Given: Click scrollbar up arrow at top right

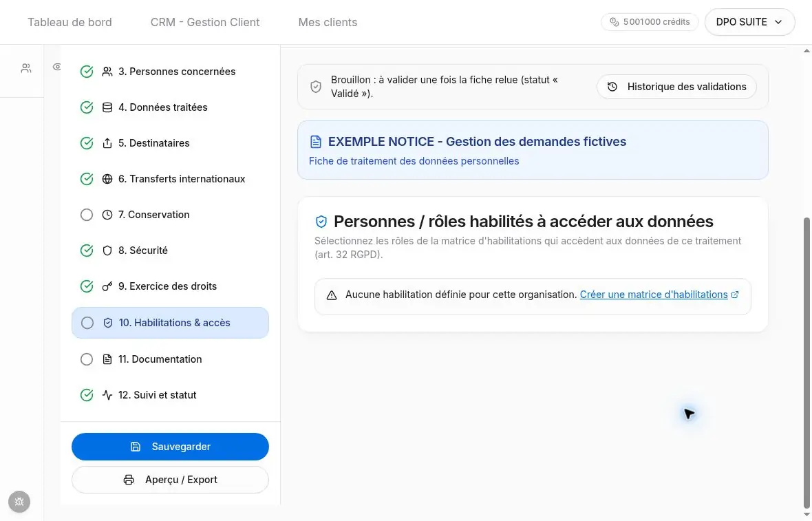Looking at the screenshot, I should coord(806,51).
